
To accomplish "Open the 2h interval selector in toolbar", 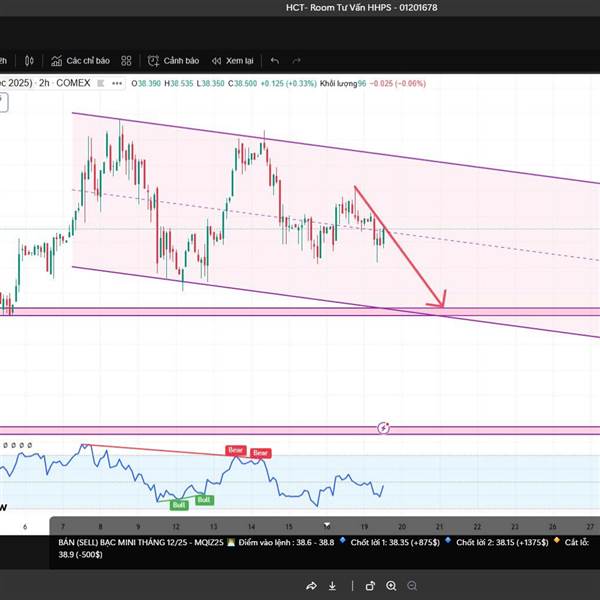I will pos(3,61).
